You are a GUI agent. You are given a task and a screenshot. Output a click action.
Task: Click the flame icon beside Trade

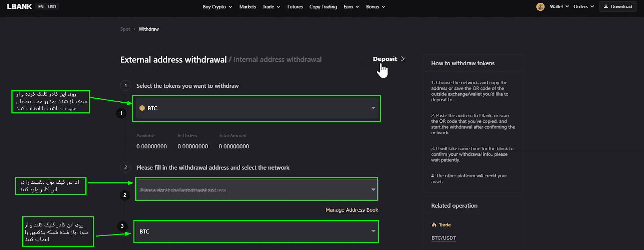tap(434, 225)
